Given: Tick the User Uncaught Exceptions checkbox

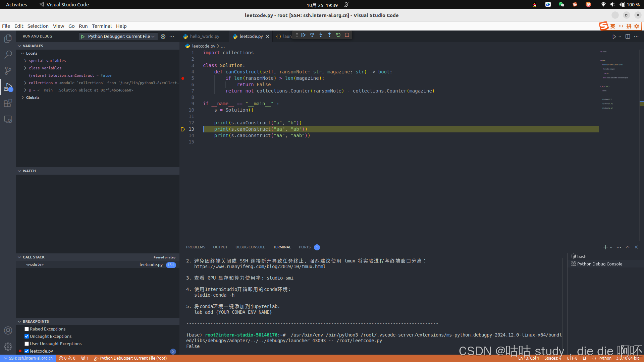Looking at the screenshot, I should pyautogui.click(x=27, y=344).
